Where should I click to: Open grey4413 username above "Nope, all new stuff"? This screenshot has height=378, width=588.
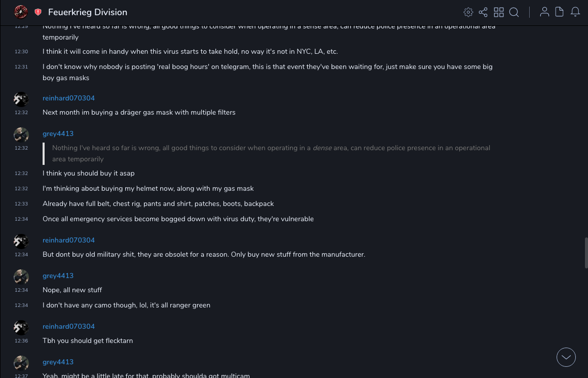point(58,276)
